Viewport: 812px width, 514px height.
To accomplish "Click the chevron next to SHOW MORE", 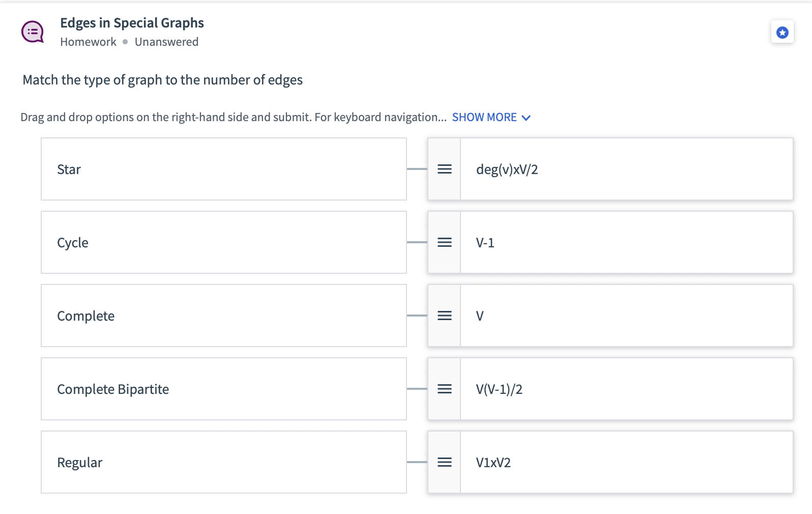I will 527,118.
